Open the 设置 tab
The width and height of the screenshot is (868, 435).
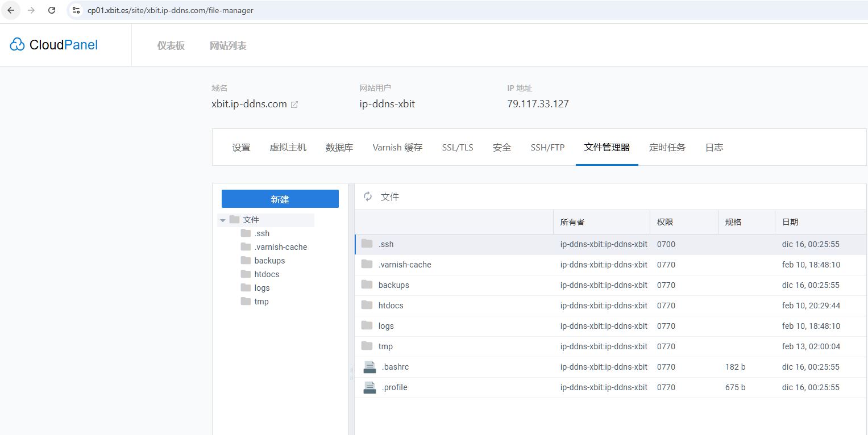(x=241, y=147)
